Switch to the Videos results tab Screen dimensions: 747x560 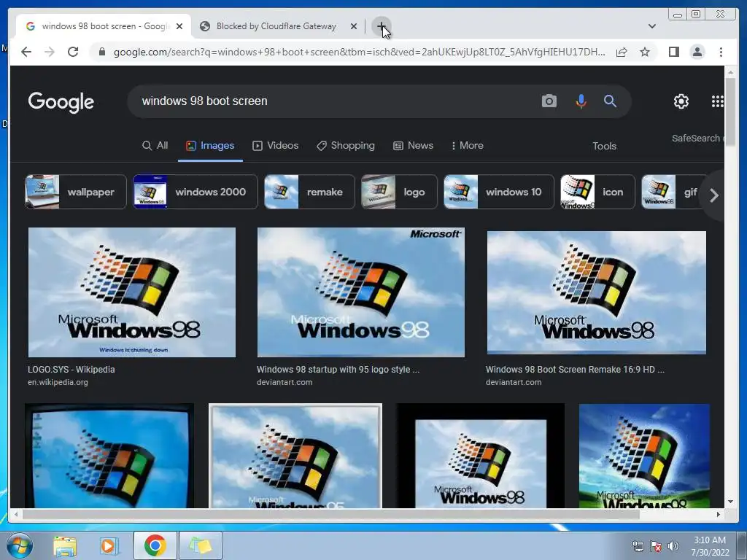275,146
